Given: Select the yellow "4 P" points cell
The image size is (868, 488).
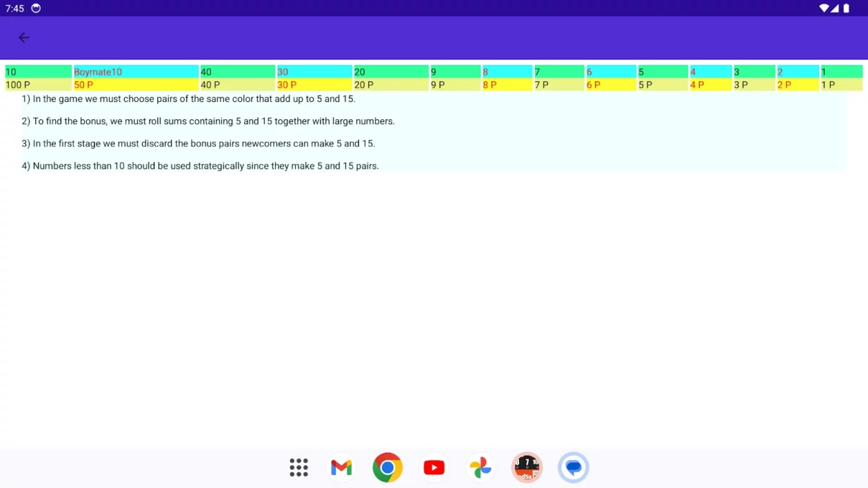Looking at the screenshot, I should click(711, 85).
